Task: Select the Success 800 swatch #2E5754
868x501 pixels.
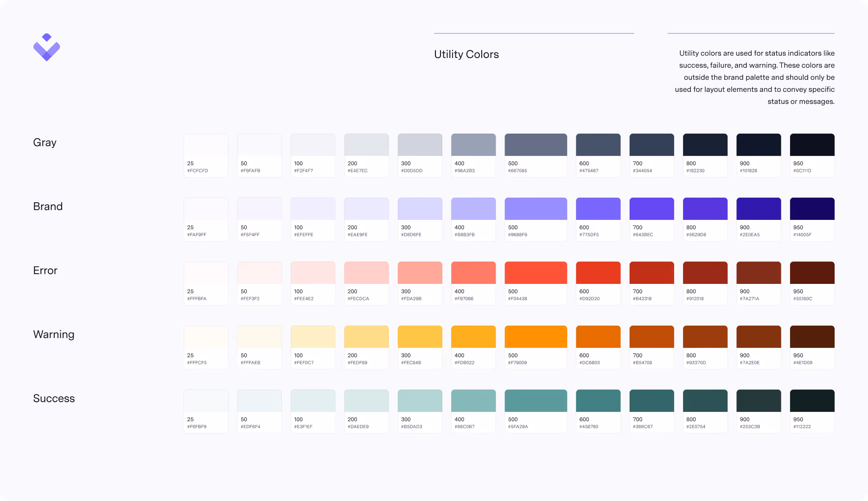Action: click(x=705, y=411)
